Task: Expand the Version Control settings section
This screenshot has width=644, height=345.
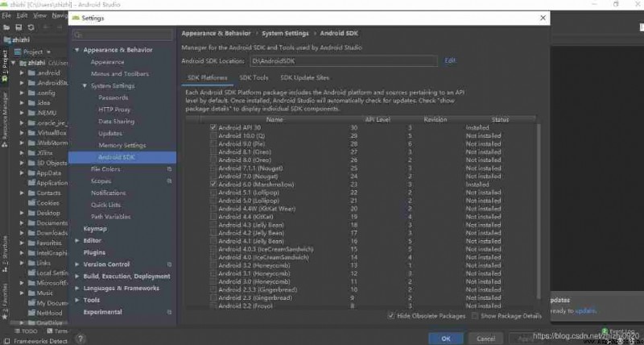Action: pos(76,264)
